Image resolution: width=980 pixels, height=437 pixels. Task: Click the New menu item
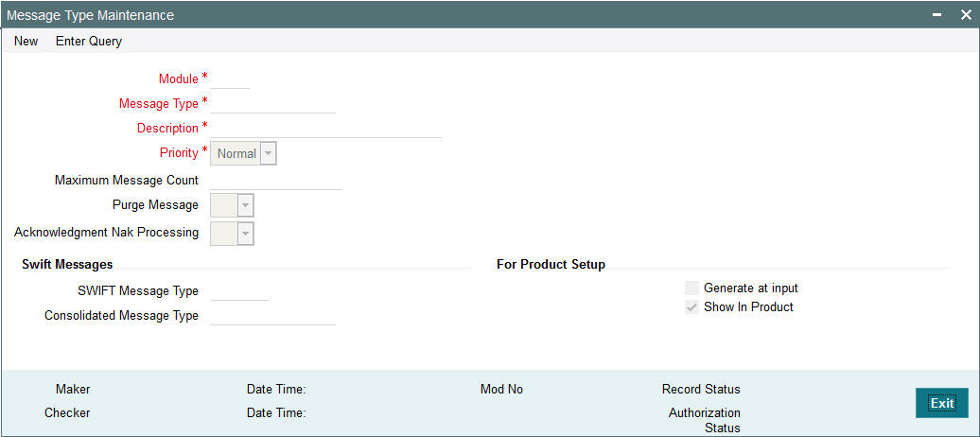tap(26, 42)
